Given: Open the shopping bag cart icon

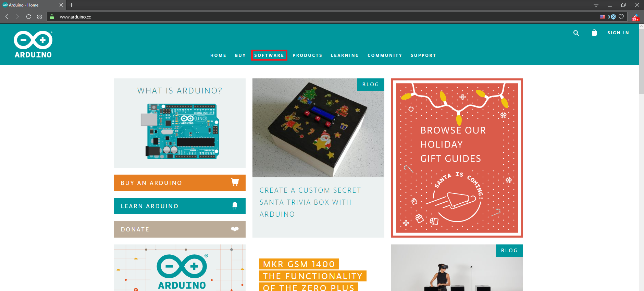Looking at the screenshot, I should click(x=594, y=33).
